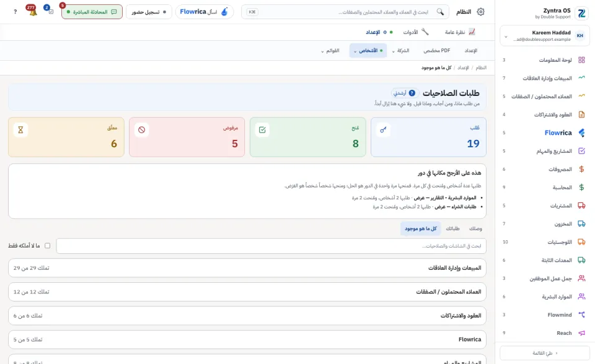Click الإعداد breadcrumb link
Screen dimensions: 595x364
pyautogui.click(x=463, y=67)
